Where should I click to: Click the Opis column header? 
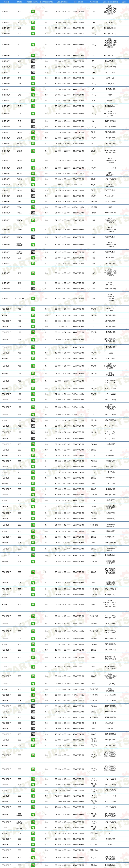124,2
